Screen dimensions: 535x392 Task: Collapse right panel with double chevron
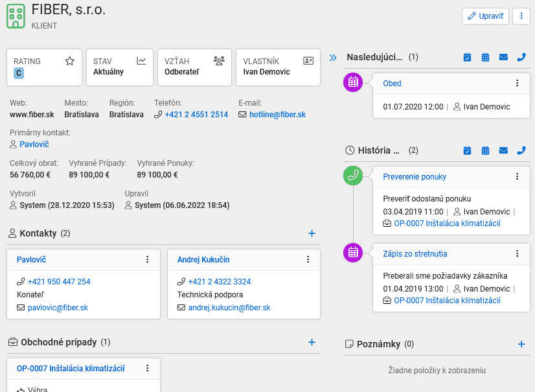333,58
